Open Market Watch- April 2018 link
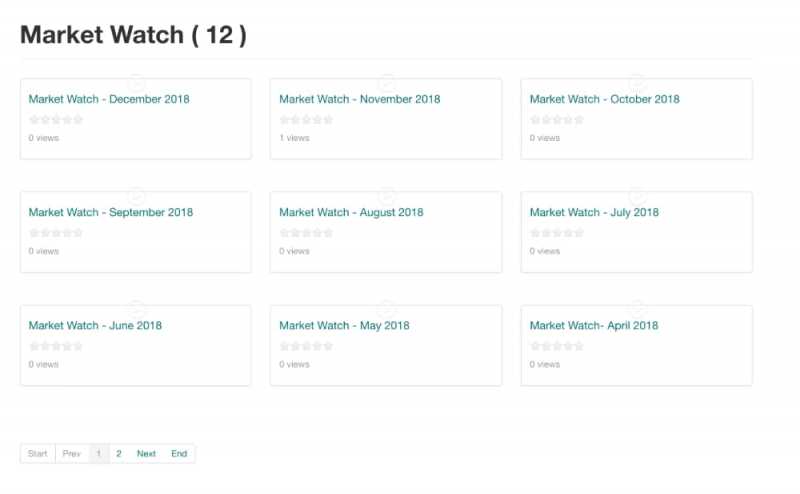Image resolution: width=800 pixels, height=494 pixels. coord(594,325)
